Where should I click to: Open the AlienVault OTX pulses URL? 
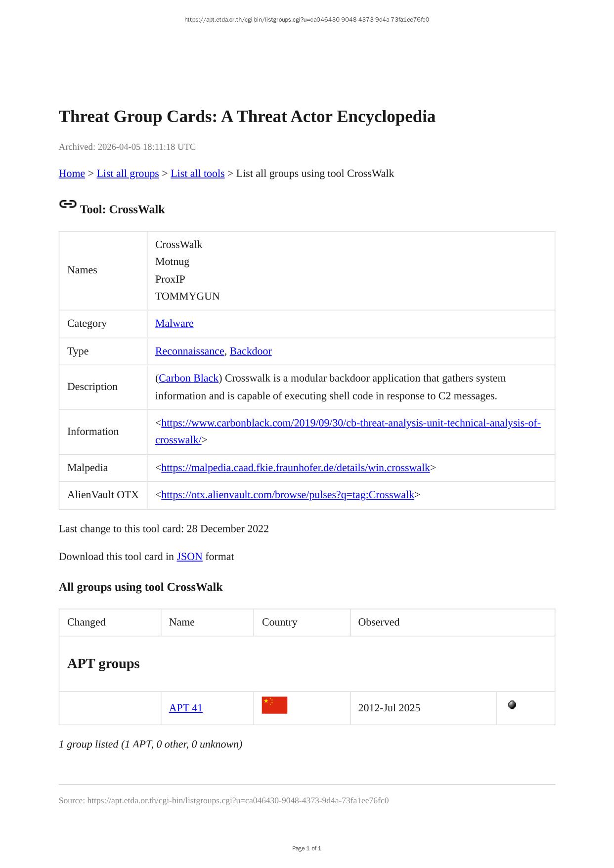coord(287,495)
